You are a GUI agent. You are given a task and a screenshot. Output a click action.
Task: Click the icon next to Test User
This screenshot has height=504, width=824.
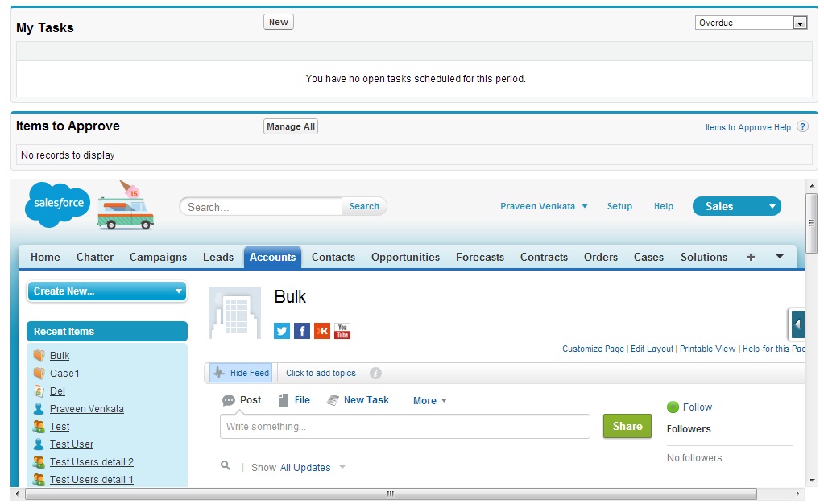[39, 444]
